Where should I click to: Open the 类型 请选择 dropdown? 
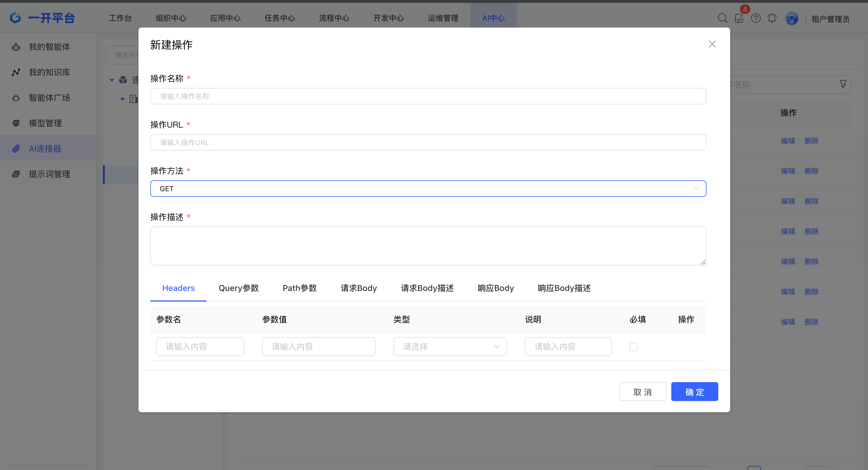click(x=450, y=347)
